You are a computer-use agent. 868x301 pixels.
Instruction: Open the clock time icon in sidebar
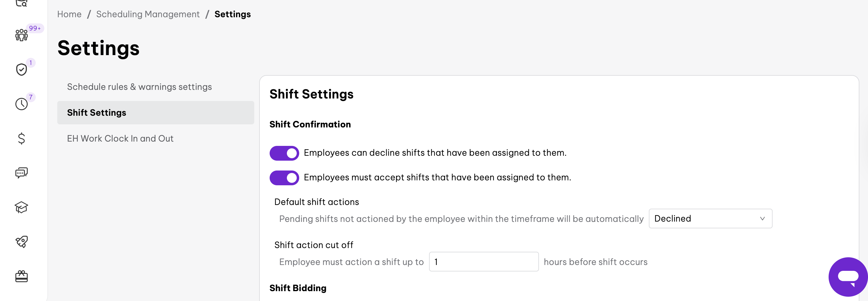[22, 104]
